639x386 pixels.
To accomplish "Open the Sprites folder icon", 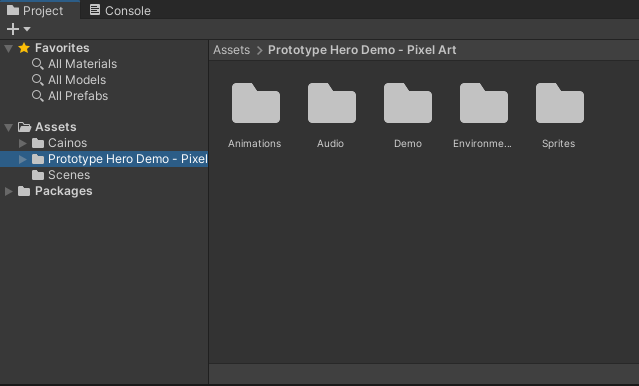I will 560,103.
